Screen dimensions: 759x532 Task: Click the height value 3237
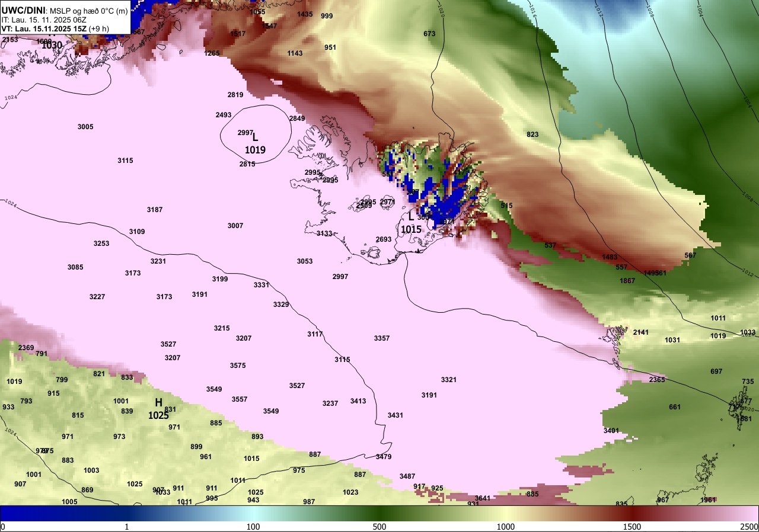(330, 403)
